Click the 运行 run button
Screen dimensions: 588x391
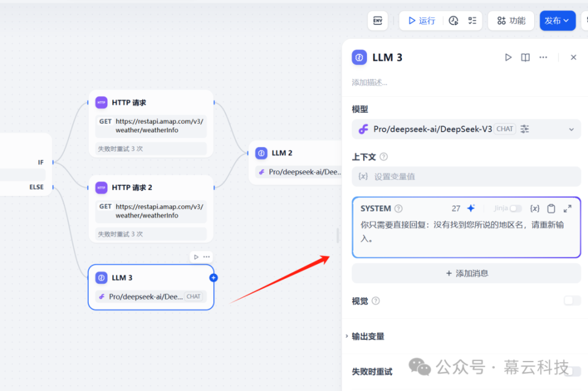(x=422, y=21)
